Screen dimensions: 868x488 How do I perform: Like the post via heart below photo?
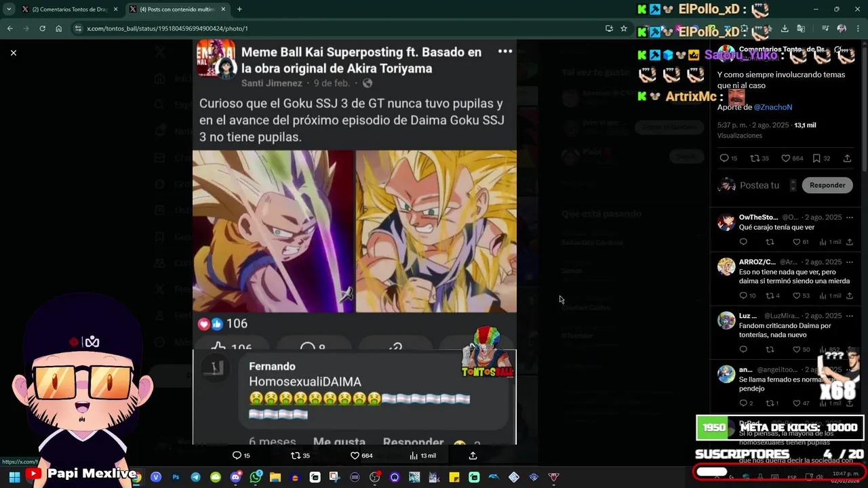tap(355, 455)
